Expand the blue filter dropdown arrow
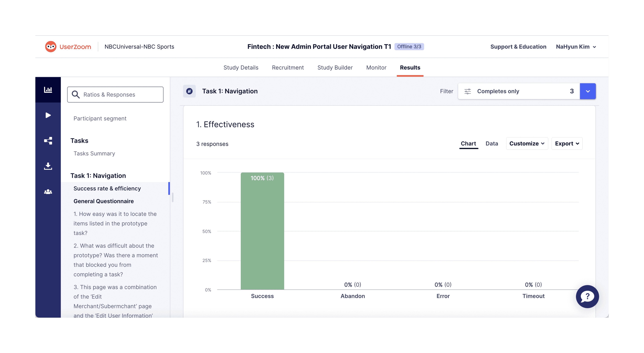Viewport: 644px width, 353px height. pyautogui.click(x=588, y=91)
